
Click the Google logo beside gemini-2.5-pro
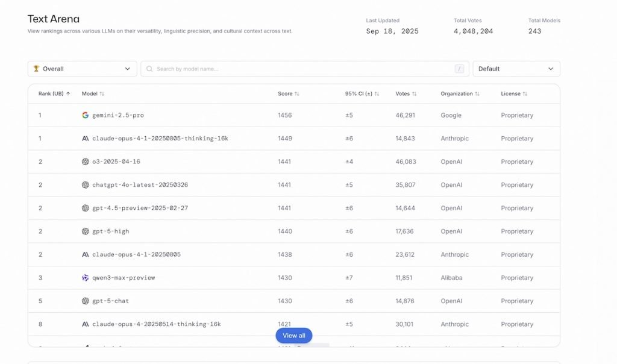point(85,115)
